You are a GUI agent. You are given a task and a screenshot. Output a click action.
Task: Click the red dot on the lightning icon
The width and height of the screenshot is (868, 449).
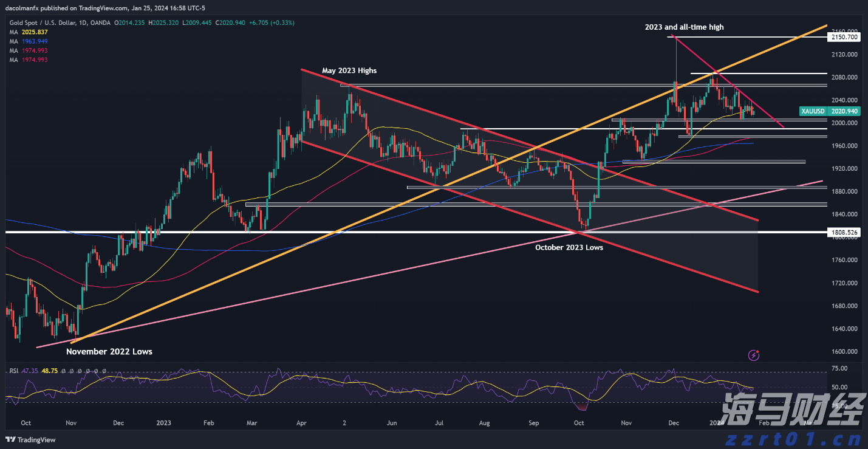758,351
